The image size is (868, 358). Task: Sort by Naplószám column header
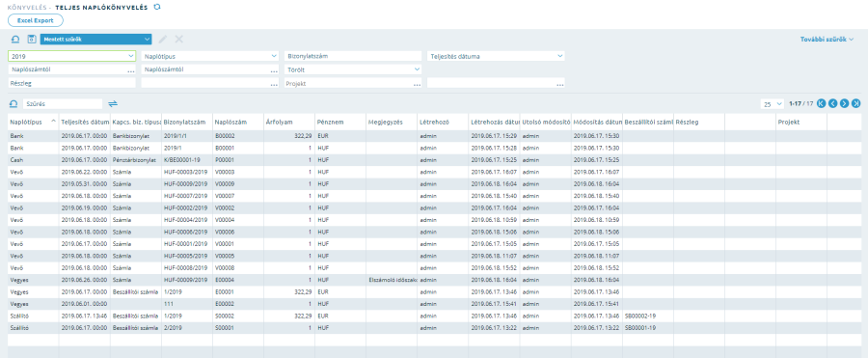pos(237,122)
